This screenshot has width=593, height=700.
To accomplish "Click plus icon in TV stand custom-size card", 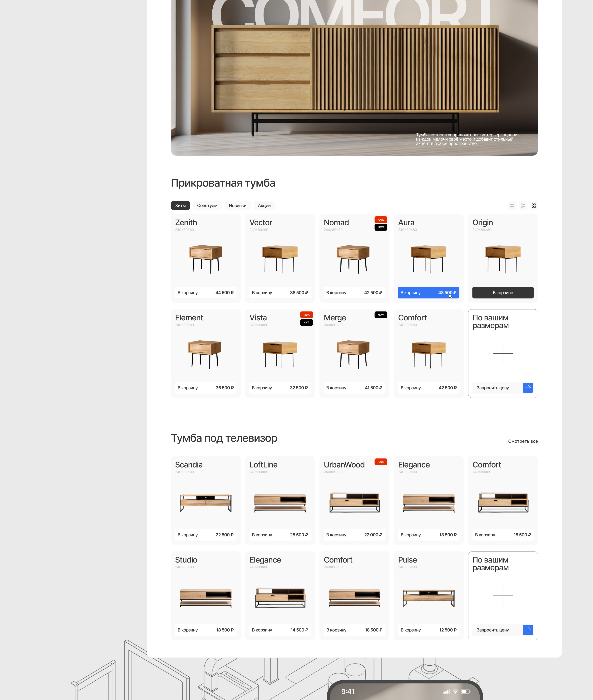I will tap(503, 596).
